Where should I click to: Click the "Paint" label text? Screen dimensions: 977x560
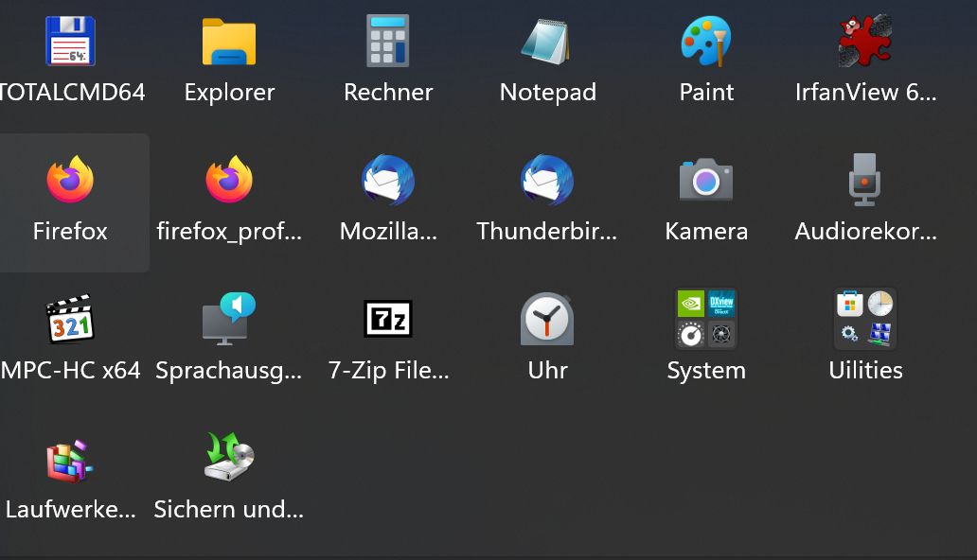[x=706, y=92]
